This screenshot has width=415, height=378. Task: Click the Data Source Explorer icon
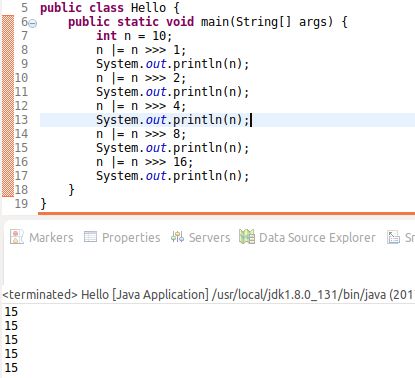point(247,237)
